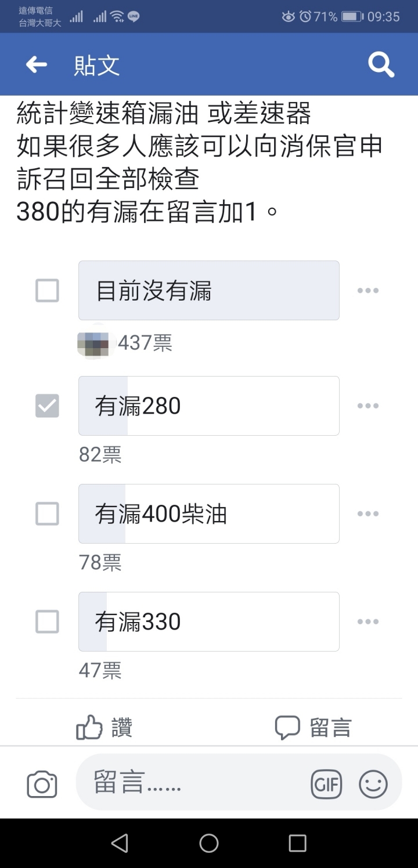Select the 有漏400柴油 poll option bar

(209, 513)
